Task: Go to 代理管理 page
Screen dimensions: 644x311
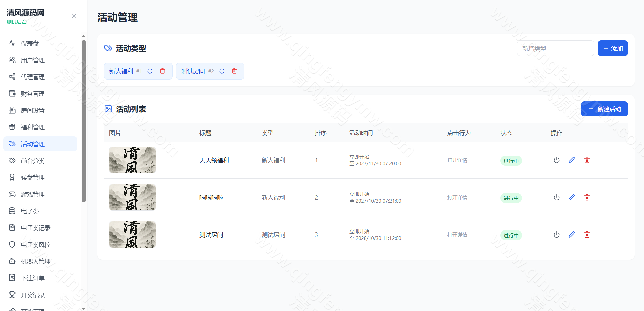Action: (x=40, y=76)
